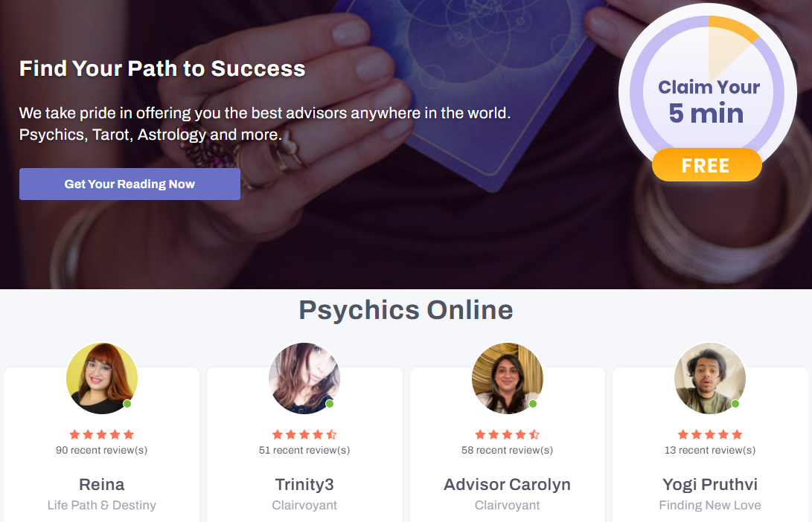View Advisor Carolyn's profile picture
The width and height of the screenshot is (812, 522).
(x=508, y=378)
